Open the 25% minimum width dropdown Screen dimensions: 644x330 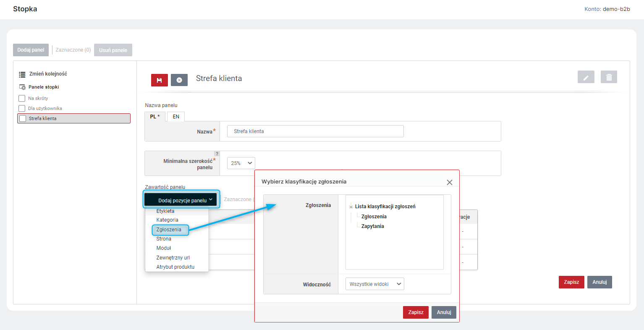tap(241, 163)
